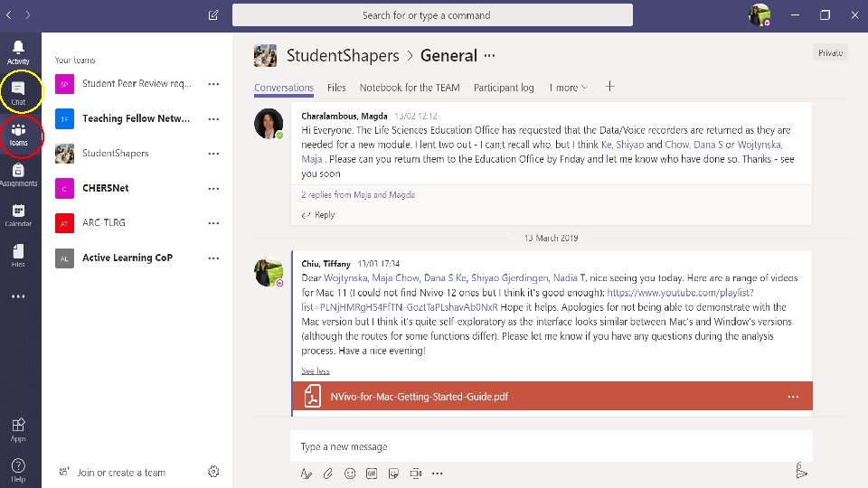The width and height of the screenshot is (868, 488).
Task: Open more options for CHERSNet team
Action: pos(213,189)
